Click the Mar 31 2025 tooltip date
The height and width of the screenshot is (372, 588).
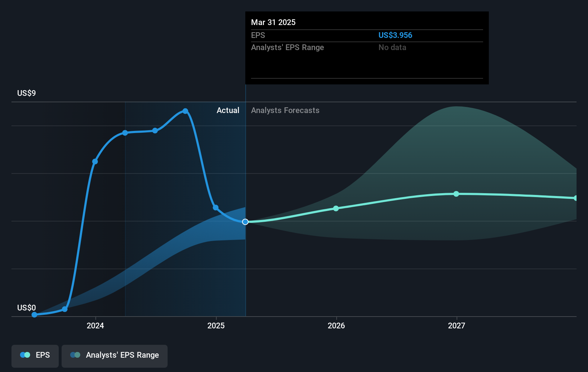tap(273, 22)
